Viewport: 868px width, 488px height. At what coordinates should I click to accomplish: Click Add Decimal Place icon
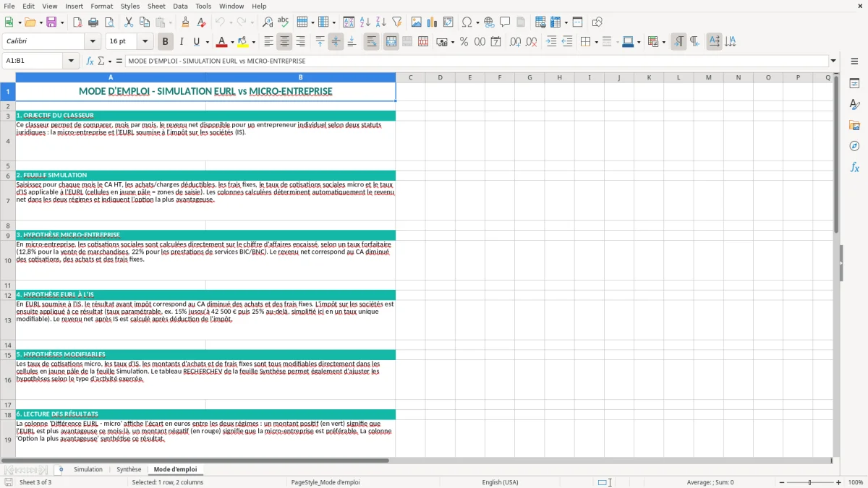tap(516, 42)
